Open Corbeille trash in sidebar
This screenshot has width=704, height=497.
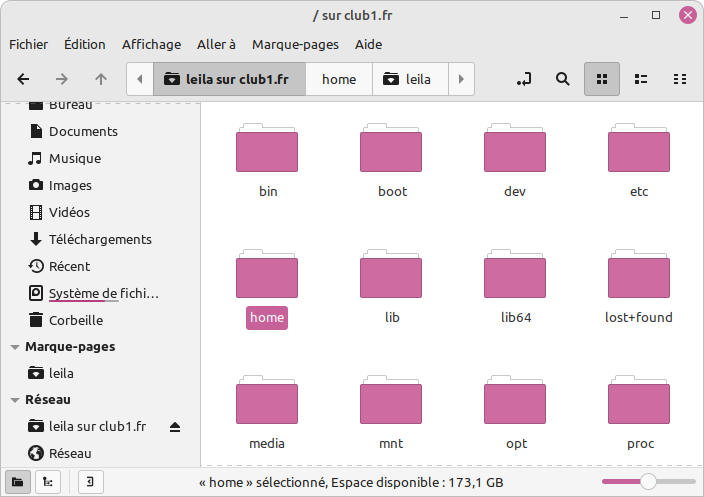(76, 320)
